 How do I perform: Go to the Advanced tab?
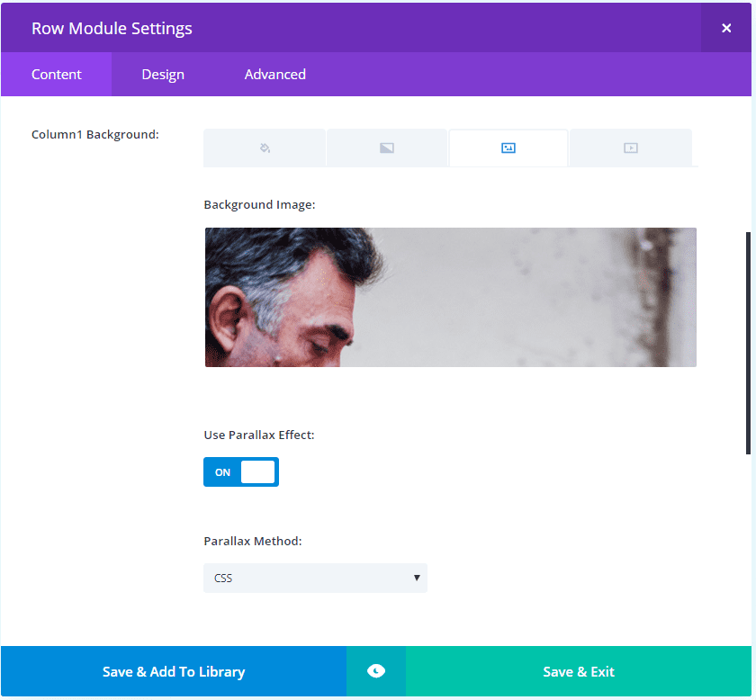click(275, 75)
